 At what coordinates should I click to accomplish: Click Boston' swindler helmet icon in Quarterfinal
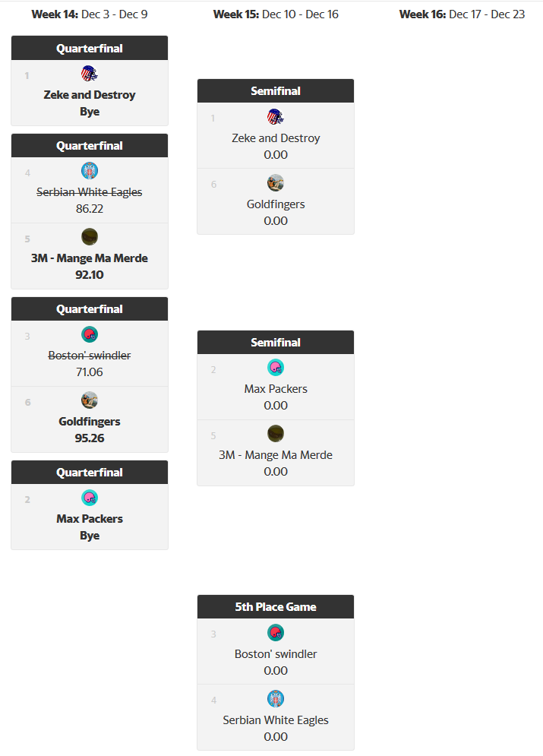pos(90,334)
